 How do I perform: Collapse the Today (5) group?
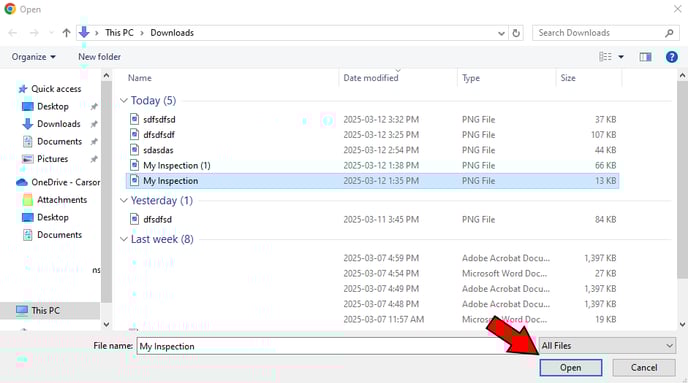pos(124,101)
